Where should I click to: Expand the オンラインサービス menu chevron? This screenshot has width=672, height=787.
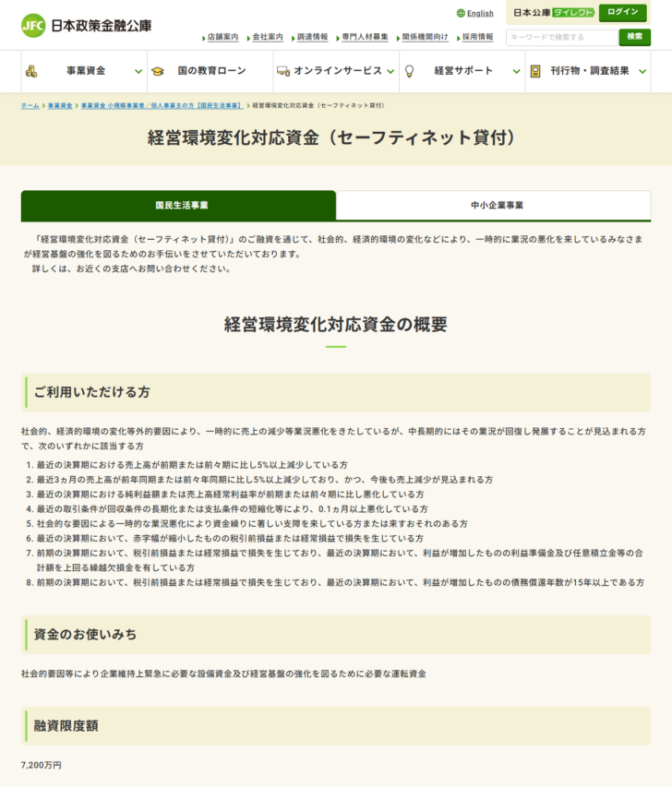[390, 72]
